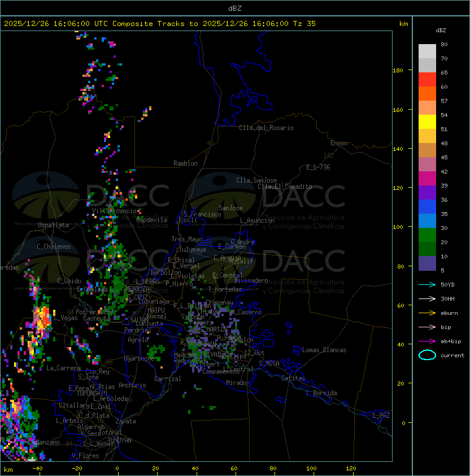The height and width of the screenshot is (476, 470).
Task: Select the dark green swatch below 20 dBZ
Action: click(427, 249)
